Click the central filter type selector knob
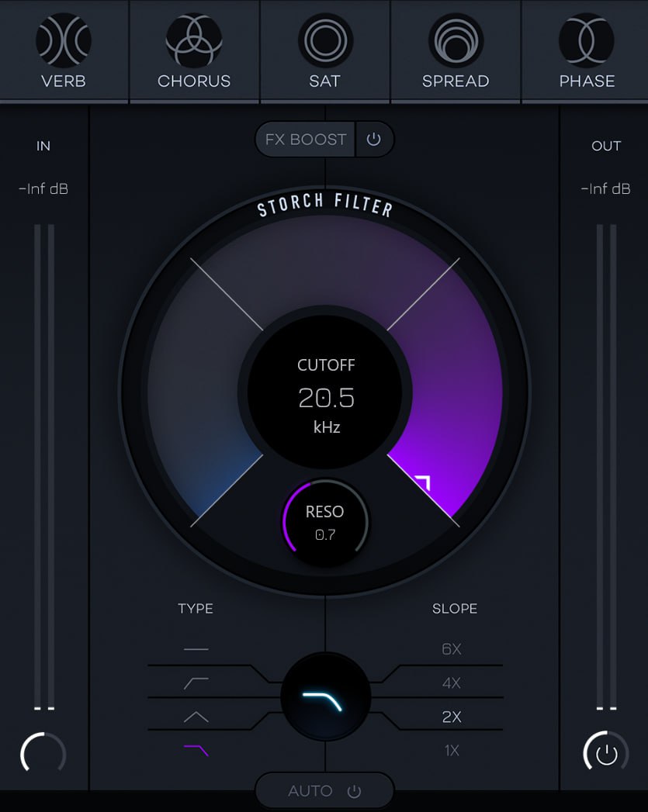This screenshot has width=648, height=812. 324,696
